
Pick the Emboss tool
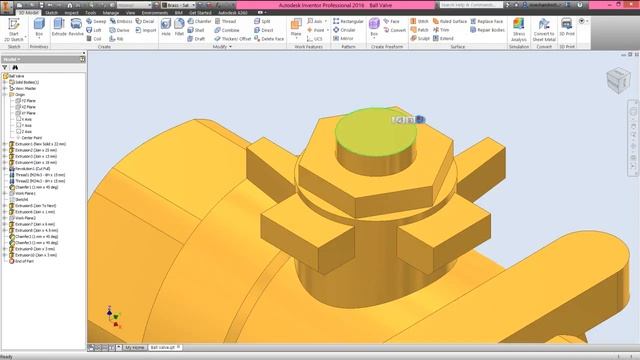tap(121, 21)
